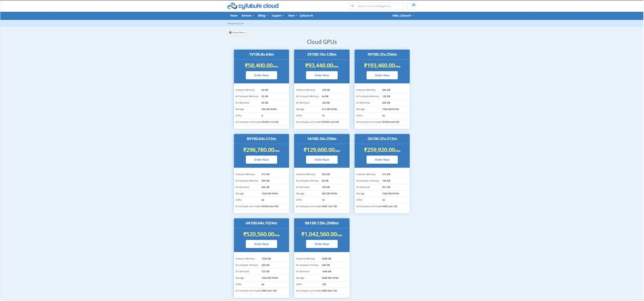The width and height of the screenshot is (644, 301).
Task: Click the Show Menu button
Action: (x=237, y=33)
